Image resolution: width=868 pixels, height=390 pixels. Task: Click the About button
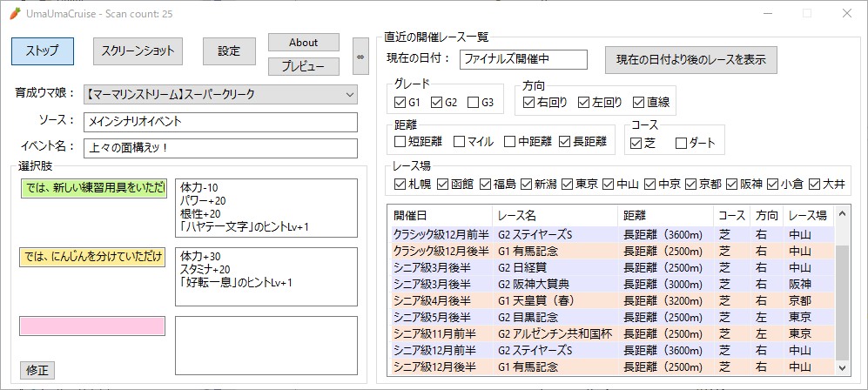[303, 42]
